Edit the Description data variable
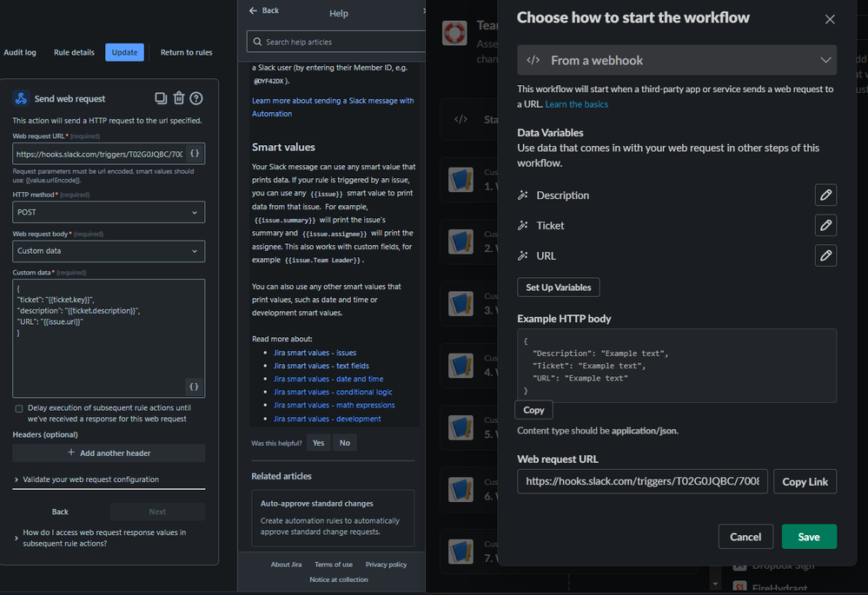868x595 pixels. tap(825, 195)
